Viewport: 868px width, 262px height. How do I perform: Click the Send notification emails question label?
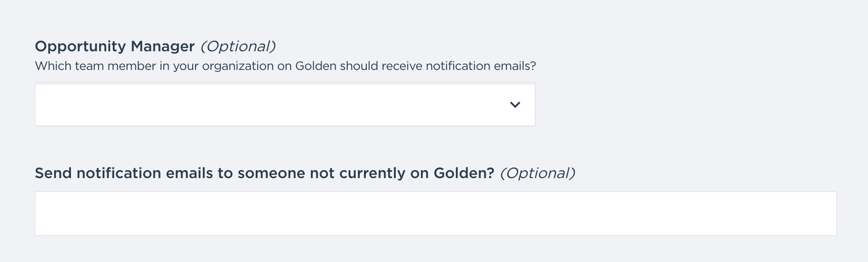pos(264,173)
